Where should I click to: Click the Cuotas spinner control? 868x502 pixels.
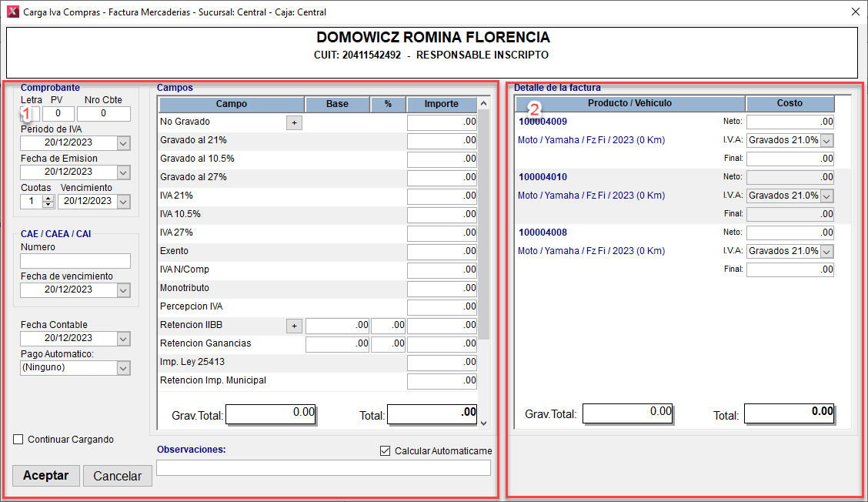[x=48, y=202]
